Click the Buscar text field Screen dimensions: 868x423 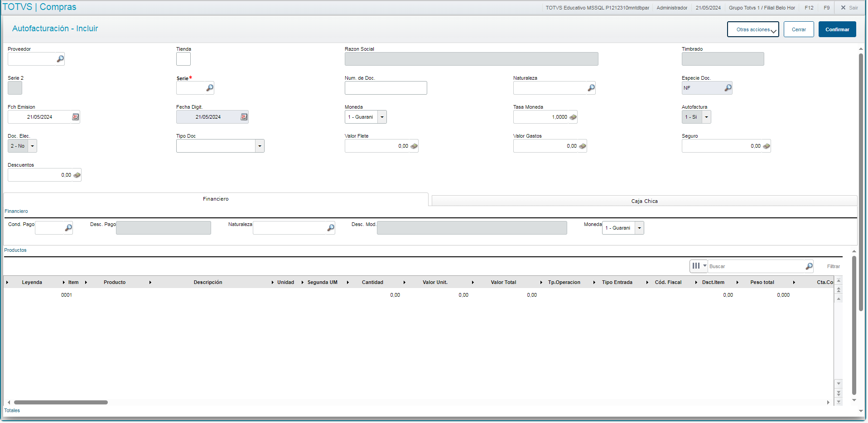(x=757, y=266)
